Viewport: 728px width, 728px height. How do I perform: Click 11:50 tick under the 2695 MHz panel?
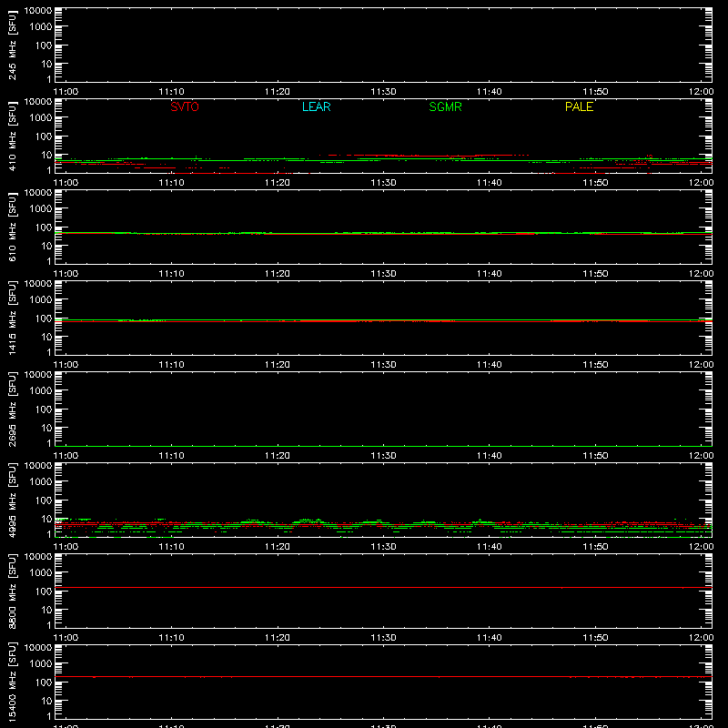tap(595, 456)
